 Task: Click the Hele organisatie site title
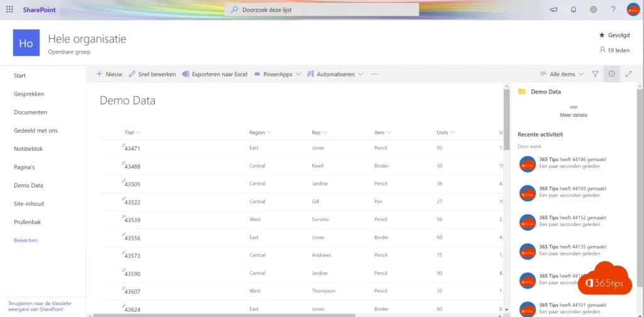[x=87, y=39]
